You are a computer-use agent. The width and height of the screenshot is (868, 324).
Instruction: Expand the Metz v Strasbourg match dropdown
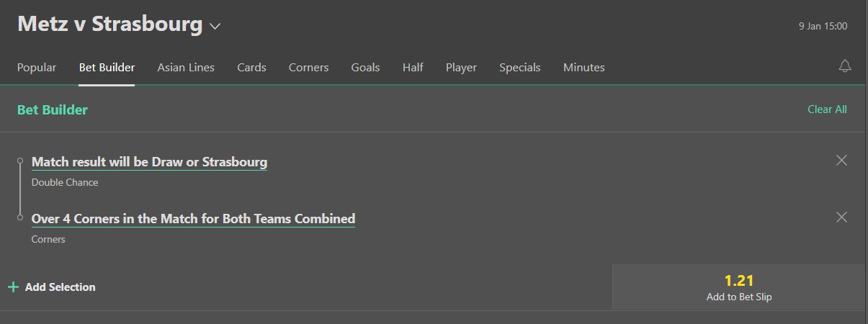coord(215,27)
